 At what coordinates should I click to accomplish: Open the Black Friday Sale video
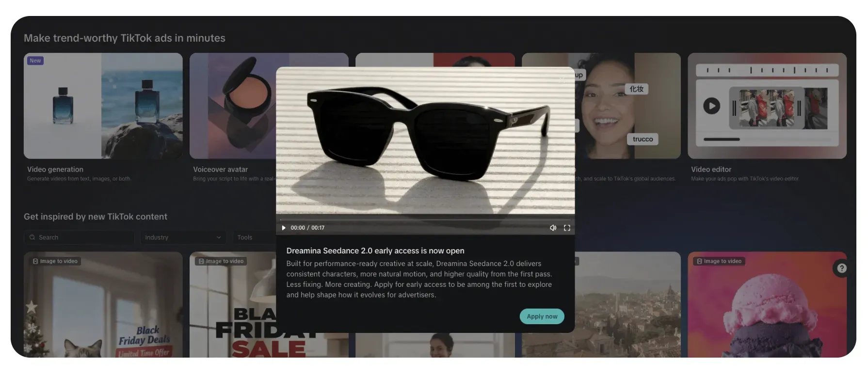pos(233,304)
